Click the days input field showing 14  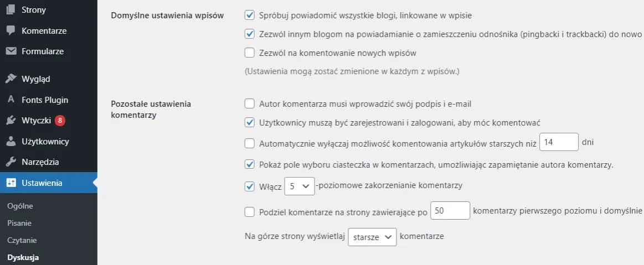click(558, 143)
